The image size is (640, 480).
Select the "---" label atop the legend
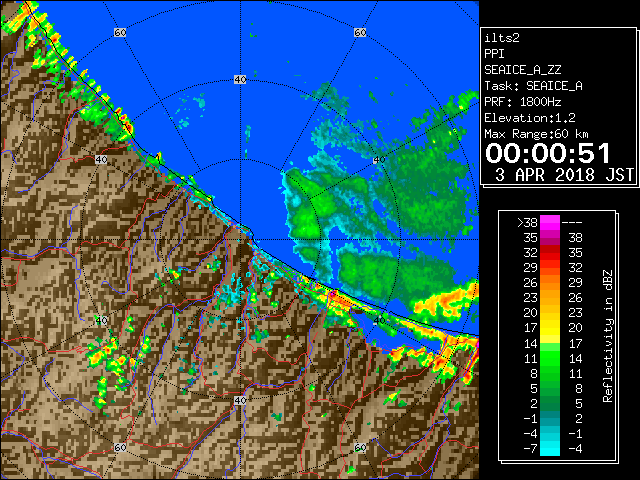click(x=572, y=223)
